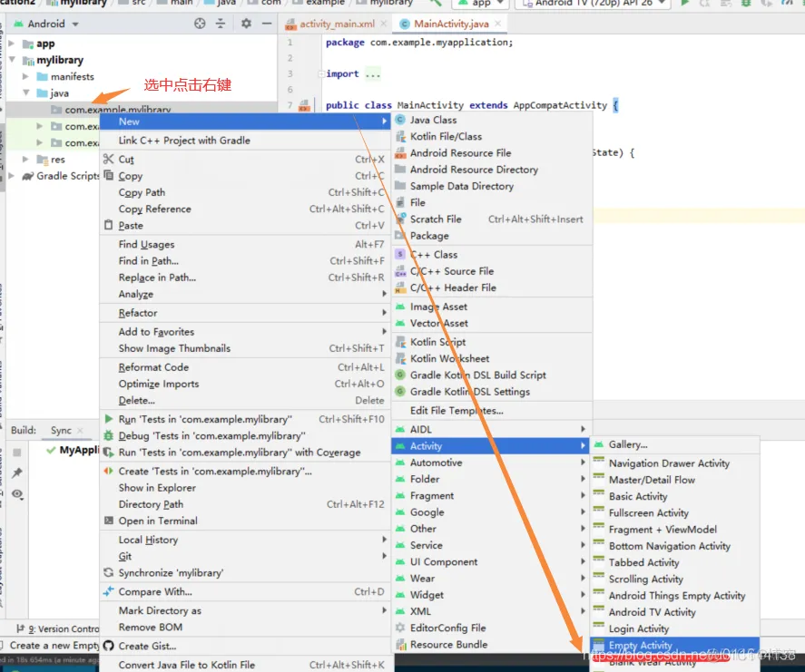Open project panel settings gear

[x=247, y=24]
